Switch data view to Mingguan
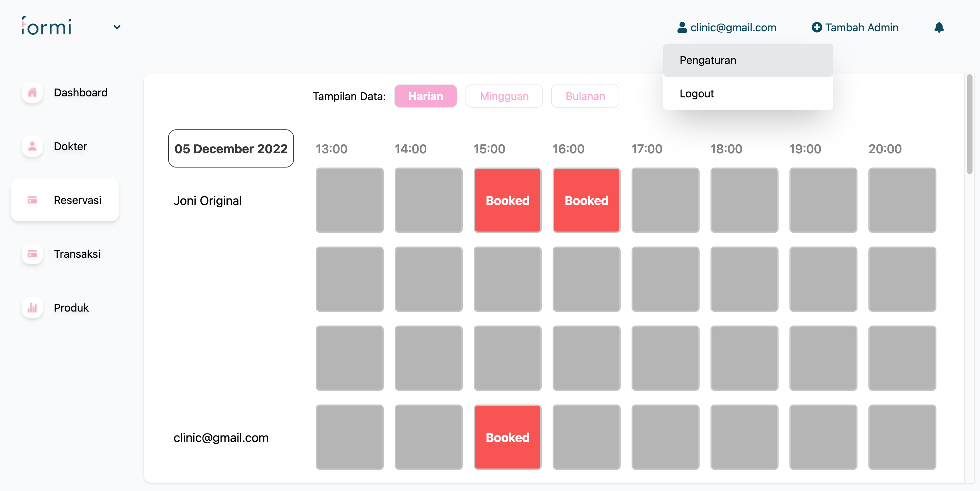This screenshot has height=491, width=980. point(504,96)
